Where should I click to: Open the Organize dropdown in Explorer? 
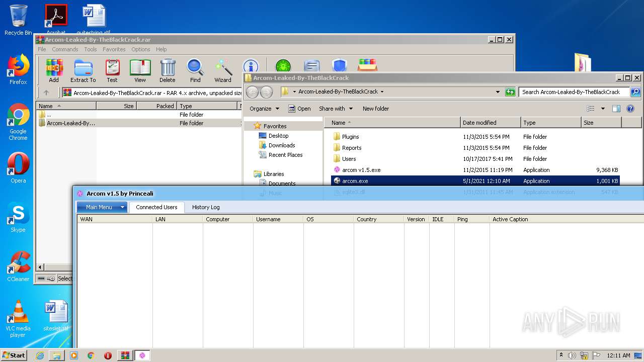[x=264, y=109]
